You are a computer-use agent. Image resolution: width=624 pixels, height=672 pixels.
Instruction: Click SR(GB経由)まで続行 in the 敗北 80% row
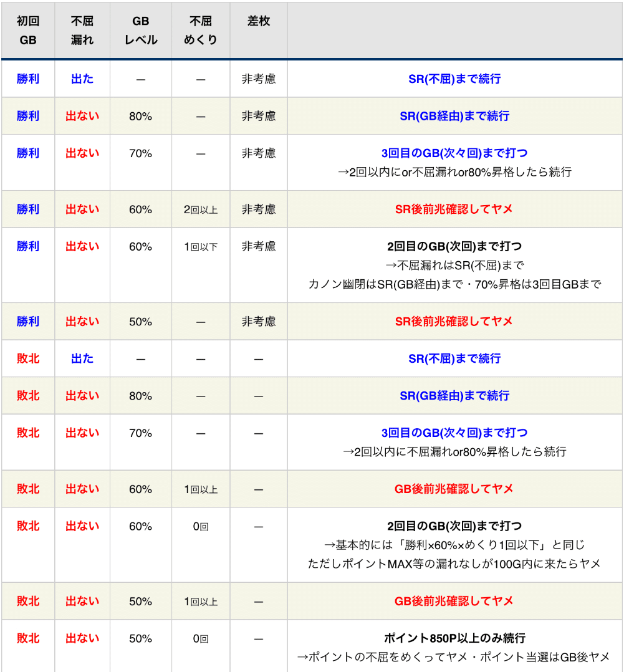(x=454, y=396)
